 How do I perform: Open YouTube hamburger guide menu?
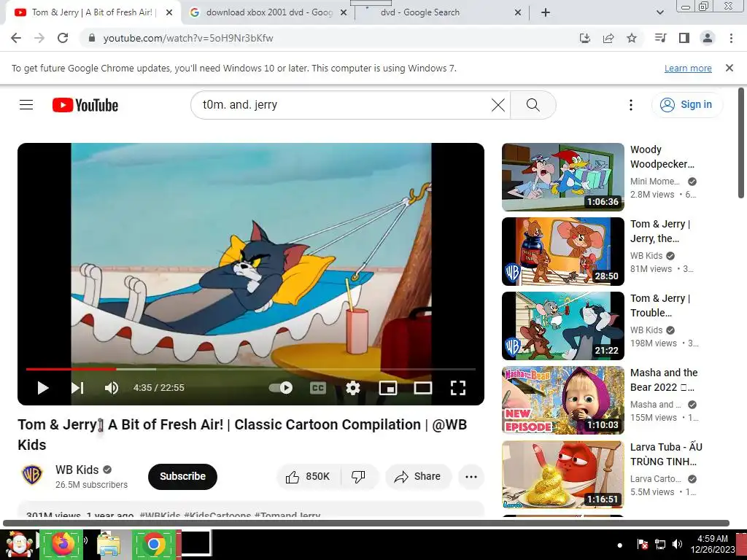[x=26, y=105]
